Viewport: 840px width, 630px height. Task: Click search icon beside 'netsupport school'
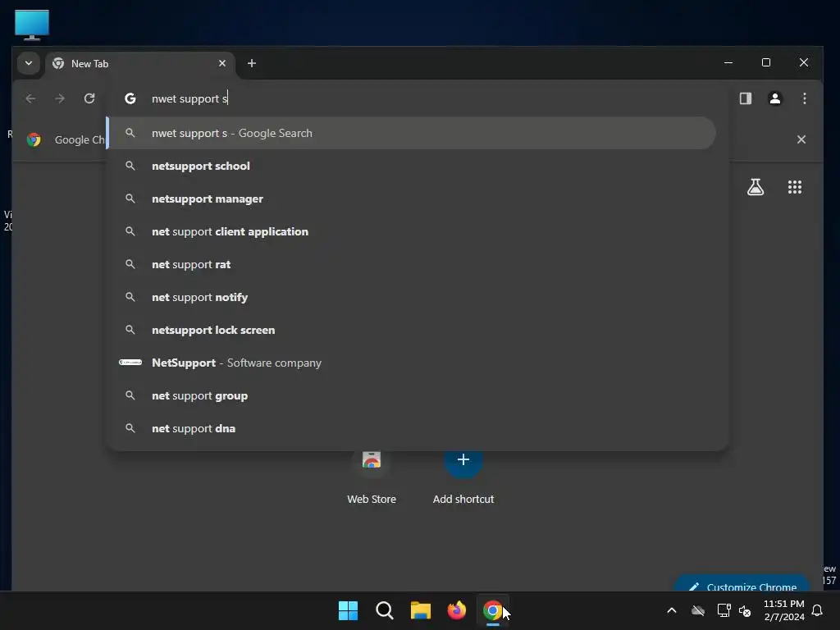[x=130, y=166]
